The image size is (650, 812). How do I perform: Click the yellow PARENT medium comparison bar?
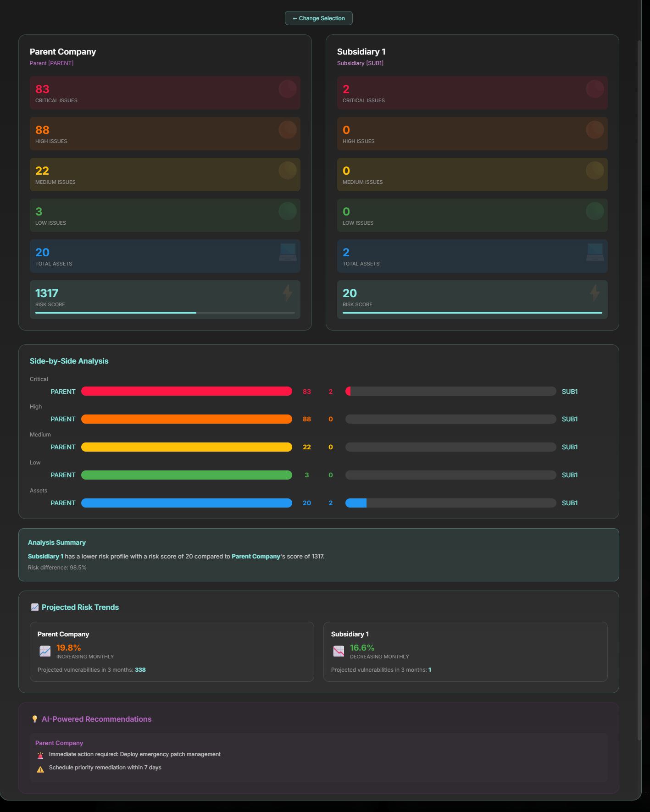[x=187, y=447]
